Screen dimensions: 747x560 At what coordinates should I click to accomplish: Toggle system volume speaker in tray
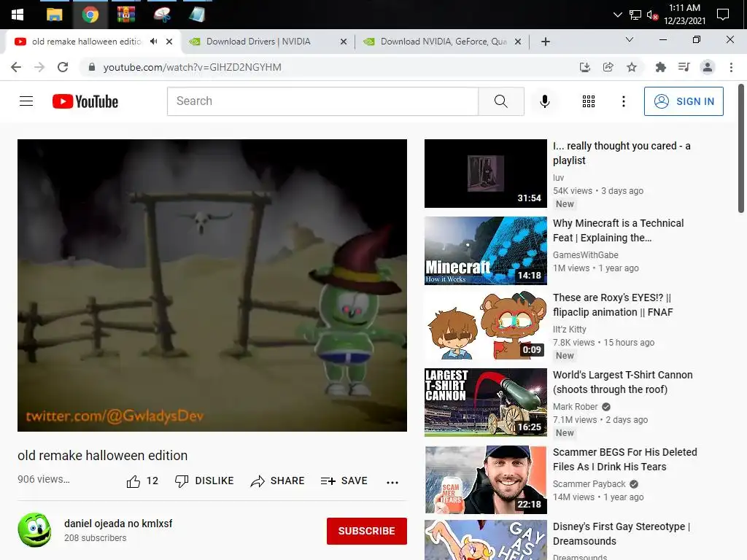click(652, 15)
